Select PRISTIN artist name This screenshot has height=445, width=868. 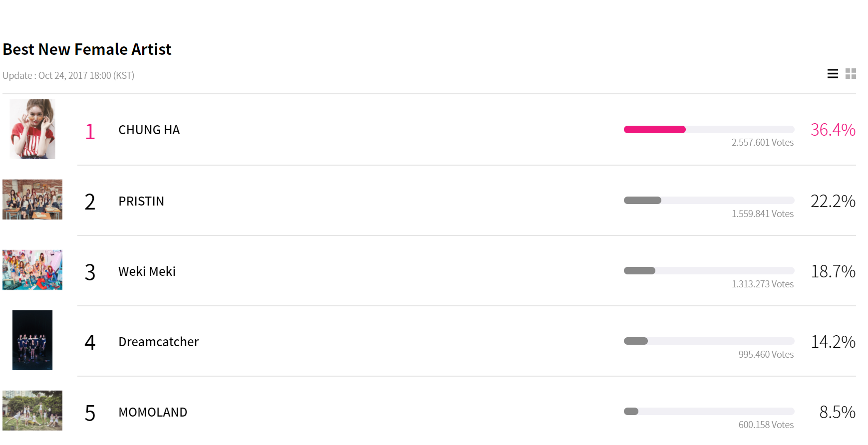[141, 202]
